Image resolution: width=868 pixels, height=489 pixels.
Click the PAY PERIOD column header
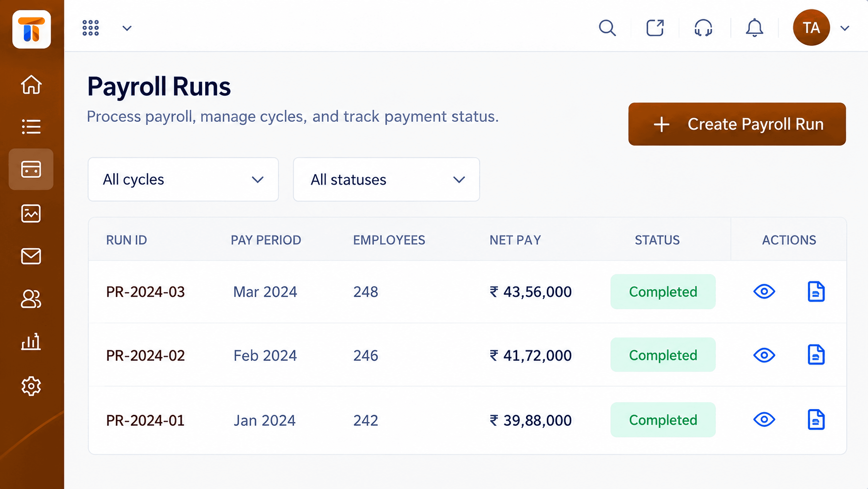(266, 240)
